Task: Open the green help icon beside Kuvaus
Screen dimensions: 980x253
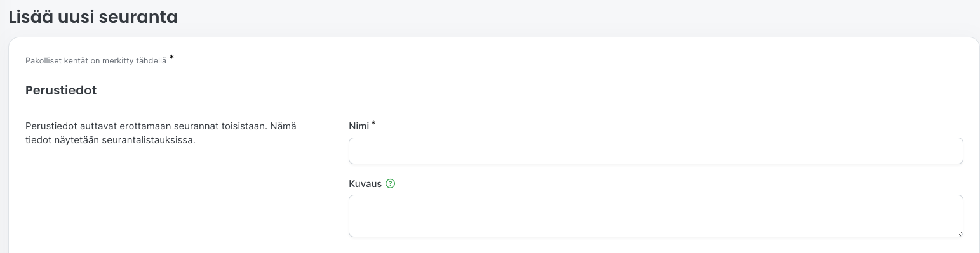Action: coord(391,184)
